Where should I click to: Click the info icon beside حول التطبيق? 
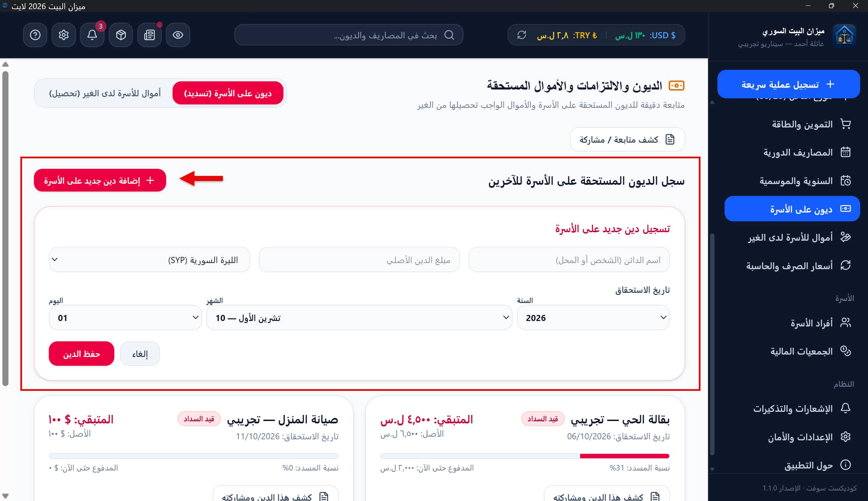click(846, 465)
